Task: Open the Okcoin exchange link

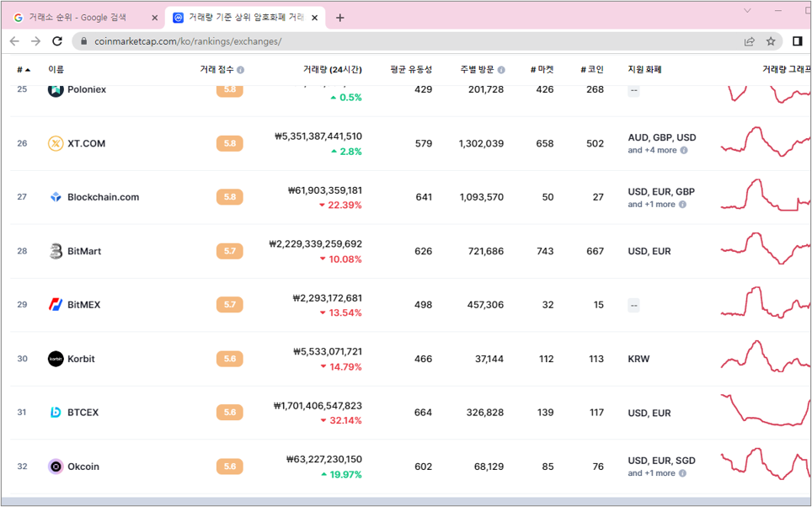Action: coord(83,467)
